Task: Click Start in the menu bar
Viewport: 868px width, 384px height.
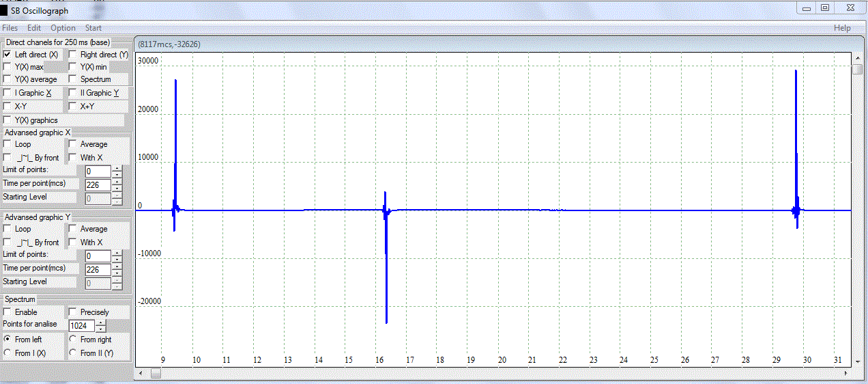Action: 93,28
